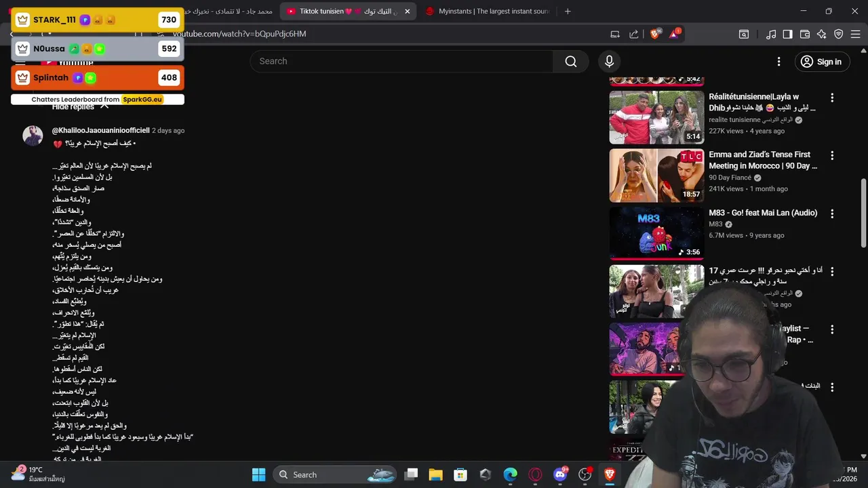Open the tab search toolbar icon

[744, 34]
